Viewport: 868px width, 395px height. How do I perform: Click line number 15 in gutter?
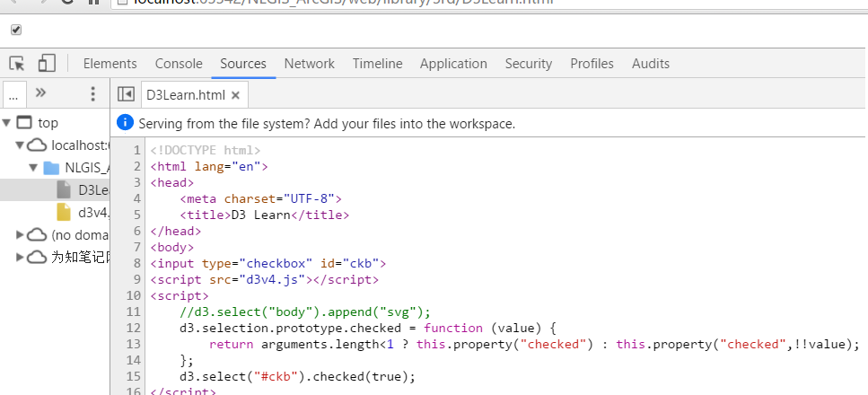(134, 377)
